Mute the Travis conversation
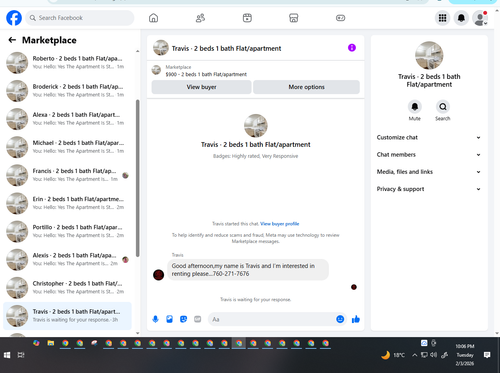The height and width of the screenshot is (373, 500). [415, 107]
